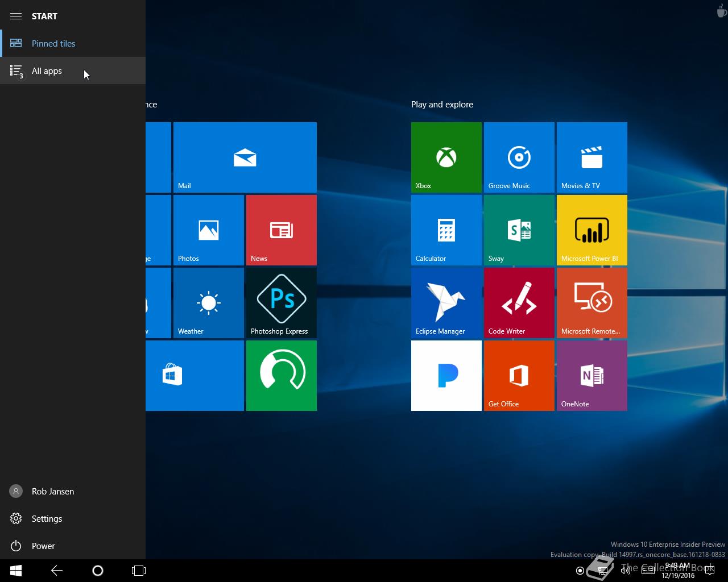
Task: Open the Action Center notifications icon
Action: click(x=709, y=571)
